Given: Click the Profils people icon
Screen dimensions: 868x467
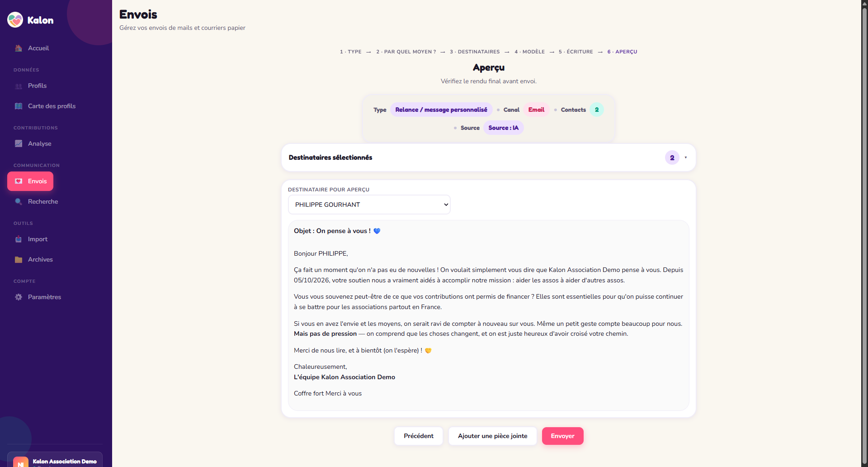Looking at the screenshot, I should (19, 86).
